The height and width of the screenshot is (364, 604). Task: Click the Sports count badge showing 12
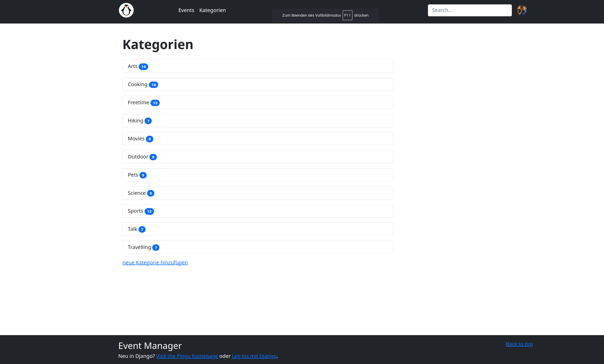149,211
